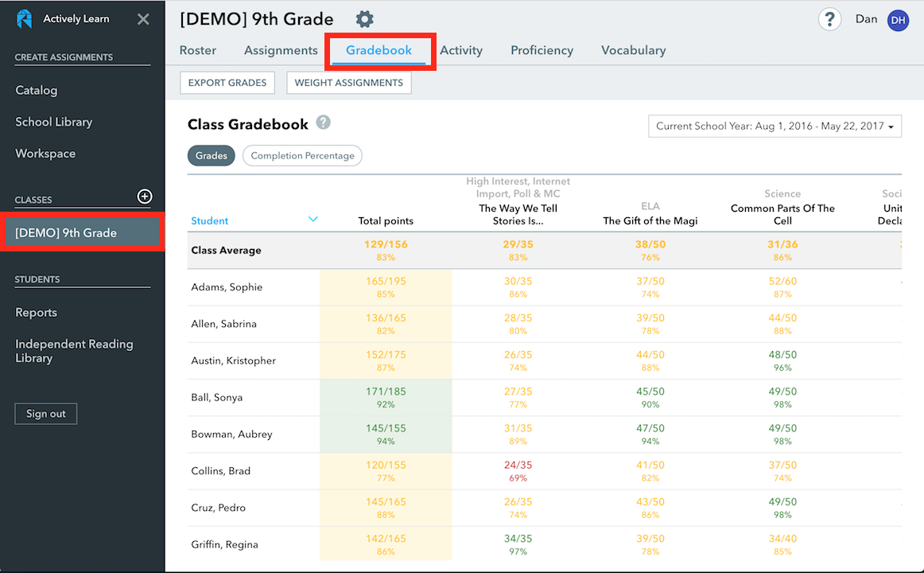Click Sonya Ball total points 171/185
The image size is (924, 573).
pyautogui.click(x=386, y=392)
